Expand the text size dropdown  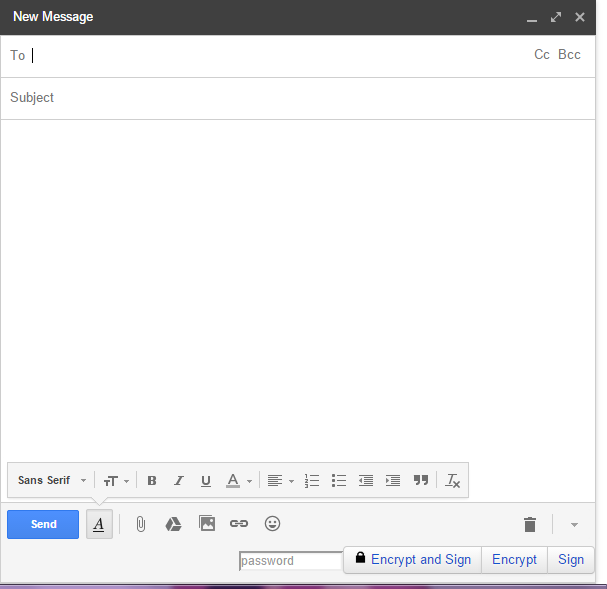pyautogui.click(x=116, y=481)
